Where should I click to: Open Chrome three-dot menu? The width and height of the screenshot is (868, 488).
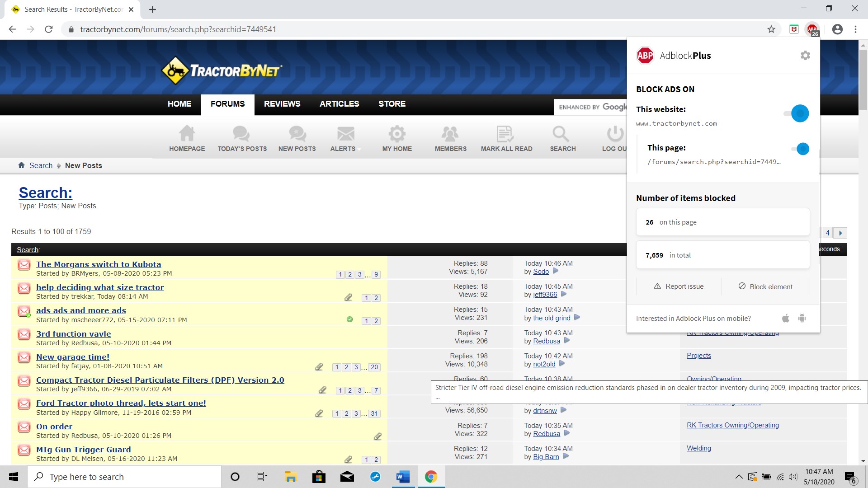coord(855,29)
